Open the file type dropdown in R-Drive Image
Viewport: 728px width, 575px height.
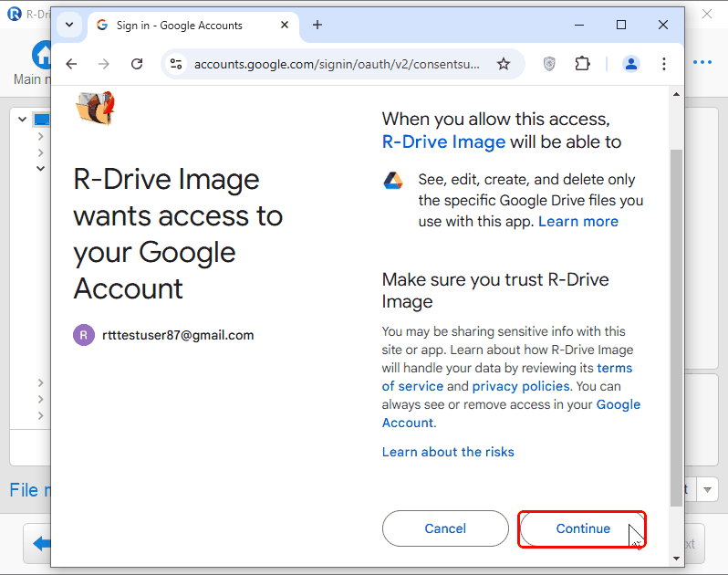707,489
